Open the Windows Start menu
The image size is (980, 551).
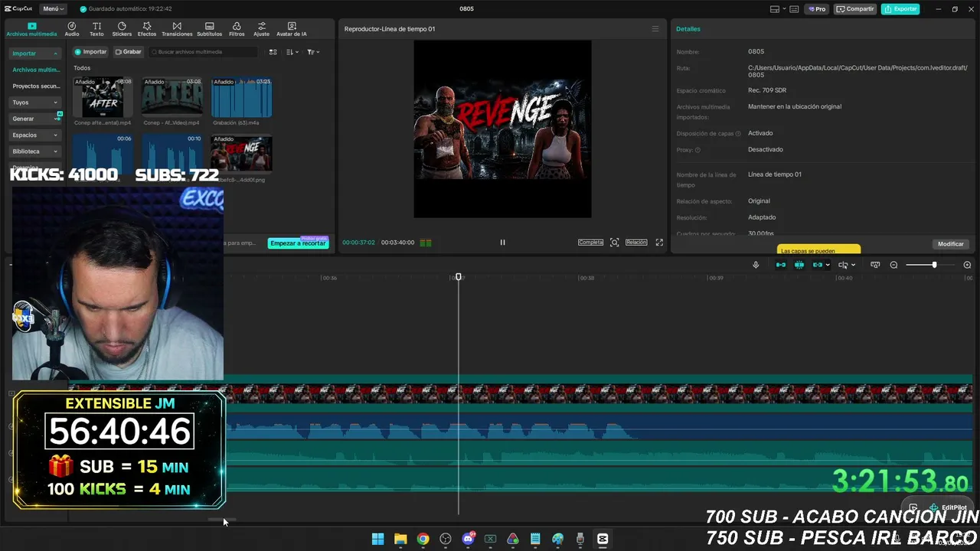[x=377, y=539]
